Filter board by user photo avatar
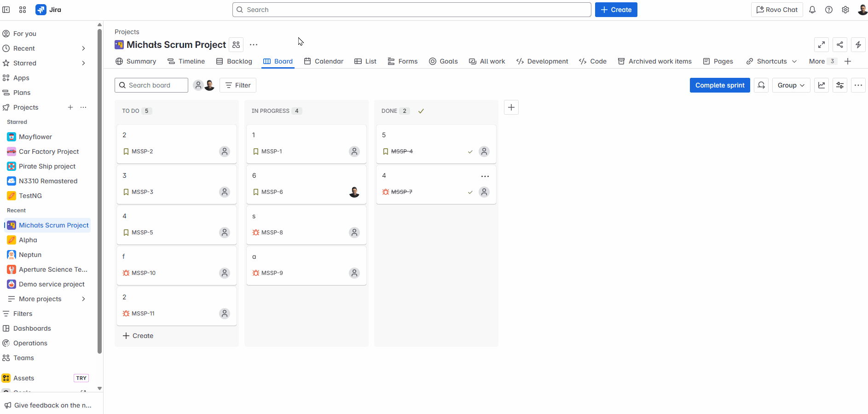This screenshot has width=868, height=414. click(209, 85)
